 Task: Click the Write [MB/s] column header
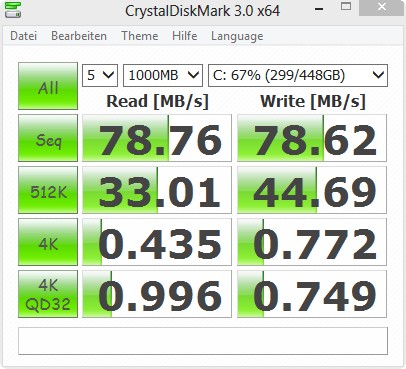(313, 101)
